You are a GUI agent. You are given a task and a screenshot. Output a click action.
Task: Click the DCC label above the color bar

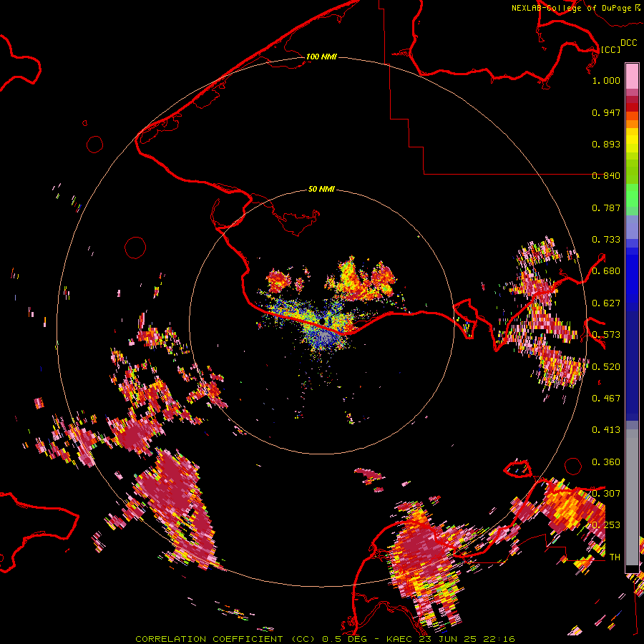628,43
